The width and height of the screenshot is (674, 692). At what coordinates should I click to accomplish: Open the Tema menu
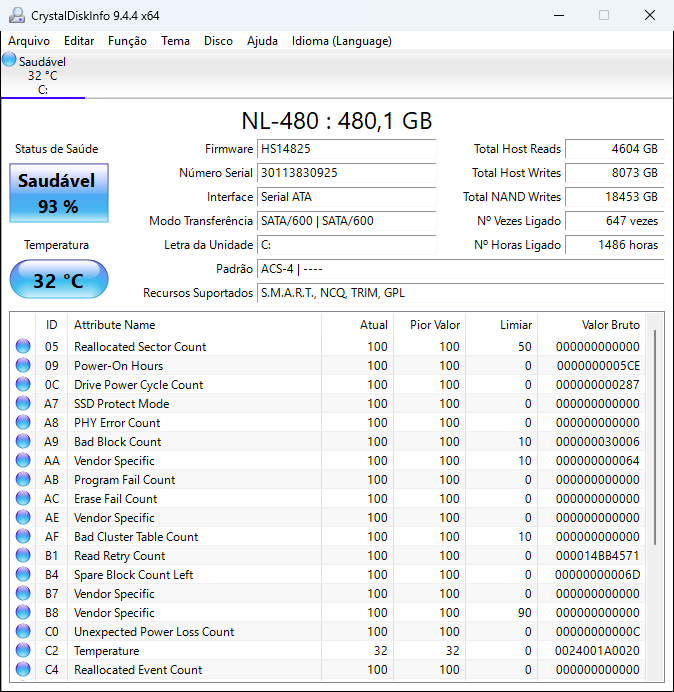[x=175, y=41]
